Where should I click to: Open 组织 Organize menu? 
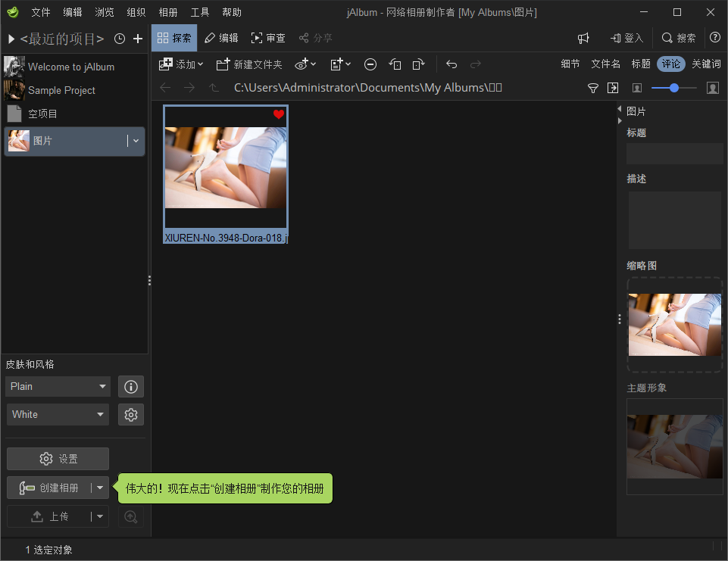coord(136,13)
